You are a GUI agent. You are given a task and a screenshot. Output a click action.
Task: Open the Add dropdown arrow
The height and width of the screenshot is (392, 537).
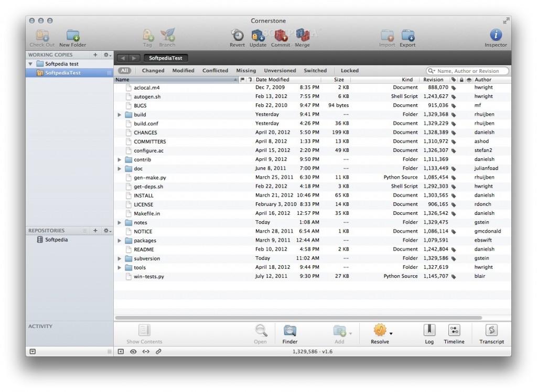tap(350, 333)
